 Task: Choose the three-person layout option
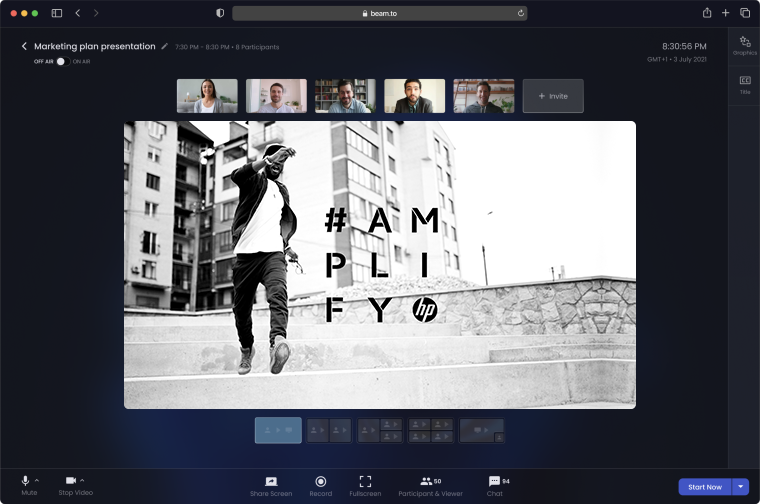tap(380, 430)
